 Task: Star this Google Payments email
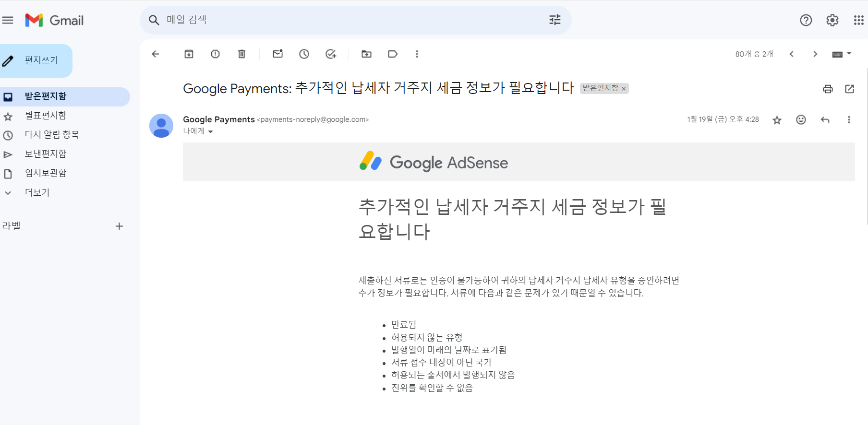(x=777, y=120)
